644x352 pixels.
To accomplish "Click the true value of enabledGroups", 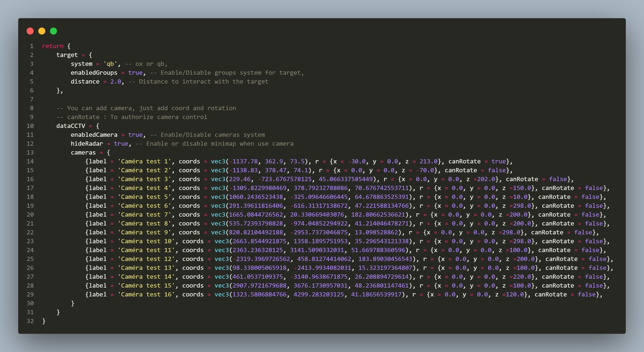I will (x=136, y=73).
